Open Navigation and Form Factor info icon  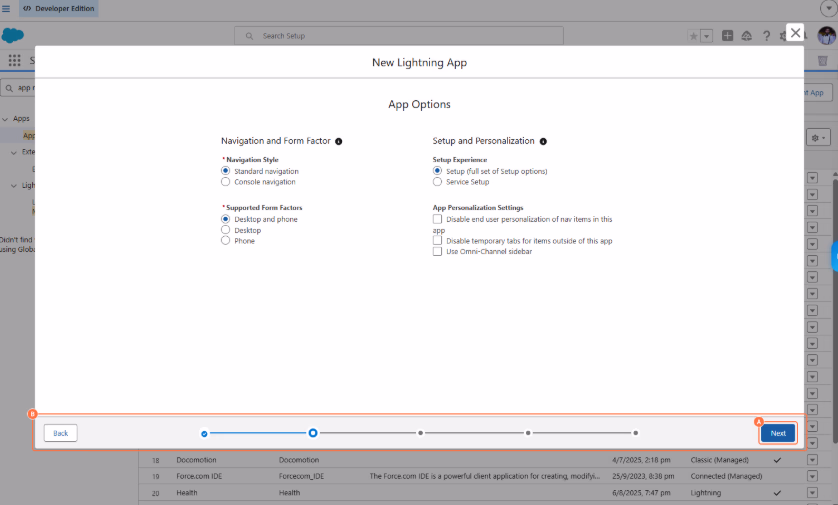coord(338,142)
